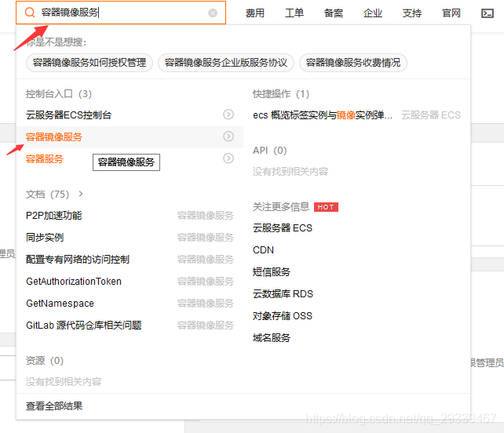Open the 同步实例 document
This screenshot has height=433, width=504.
tap(45, 238)
